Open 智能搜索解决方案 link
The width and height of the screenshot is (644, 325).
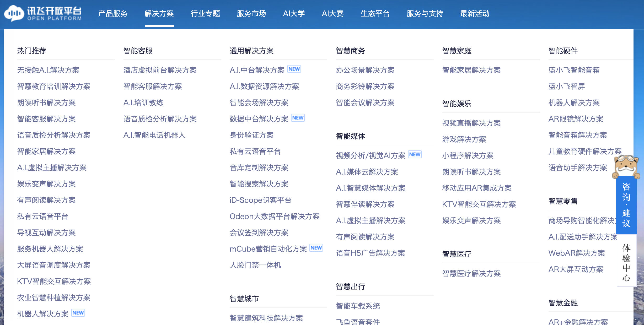[x=259, y=184]
